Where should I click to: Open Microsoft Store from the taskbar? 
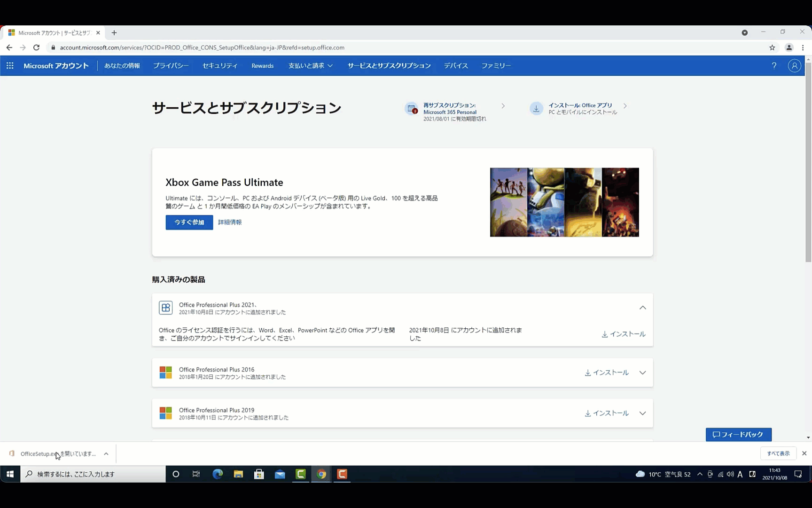point(259,474)
